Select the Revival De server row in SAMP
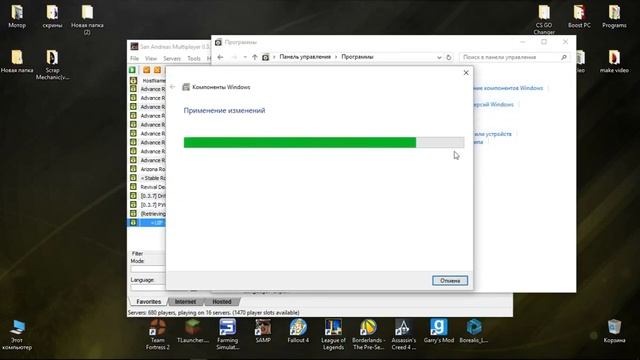The height and width of the screenshot is (360, 640). [x=147, y=187]
